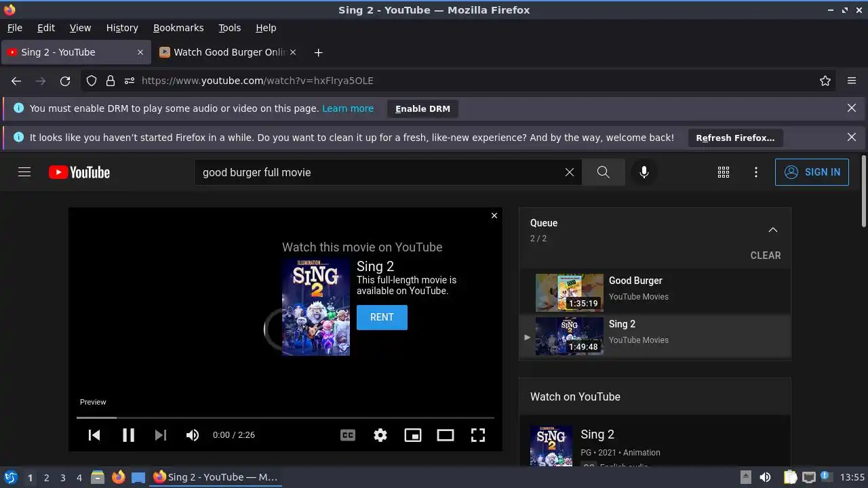This screenshot has height=488, width=868.
Task: Pause the video playback
Action: (x=128, y=435)
